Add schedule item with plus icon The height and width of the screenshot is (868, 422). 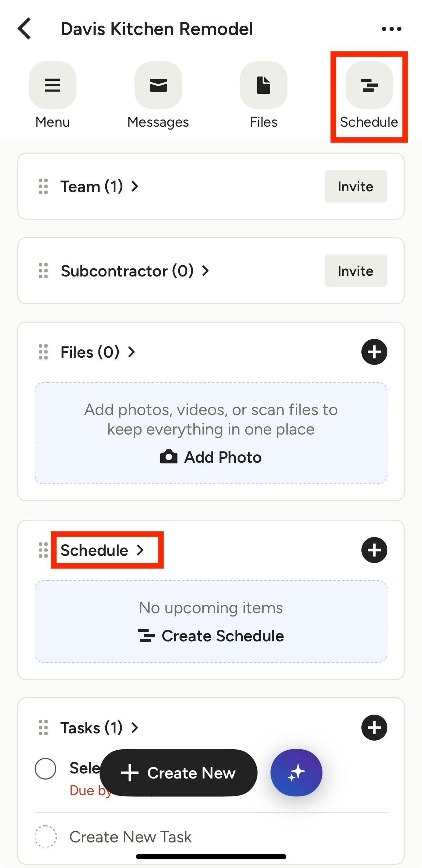click(x=374, y=550)
